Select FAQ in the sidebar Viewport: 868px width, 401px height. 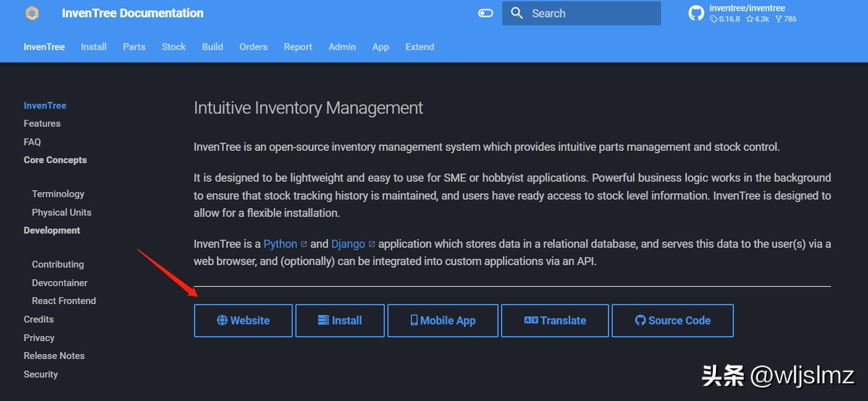click(x=32, y=142)
